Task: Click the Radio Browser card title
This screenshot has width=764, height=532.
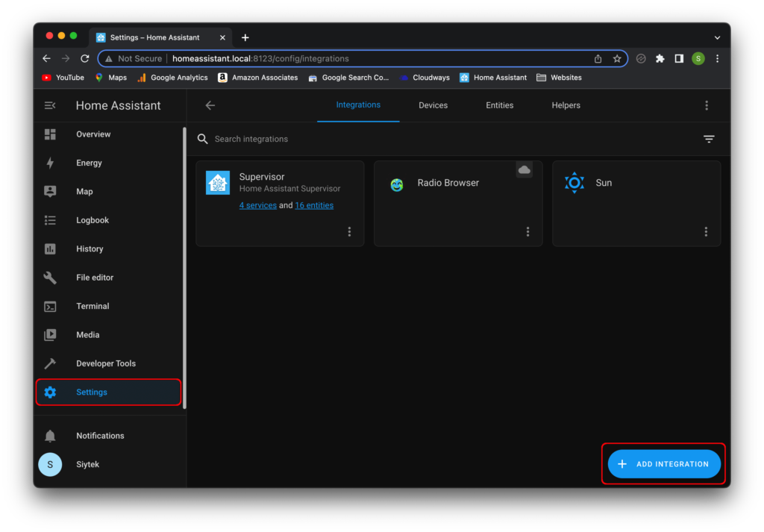Action: tap(448, 183)
